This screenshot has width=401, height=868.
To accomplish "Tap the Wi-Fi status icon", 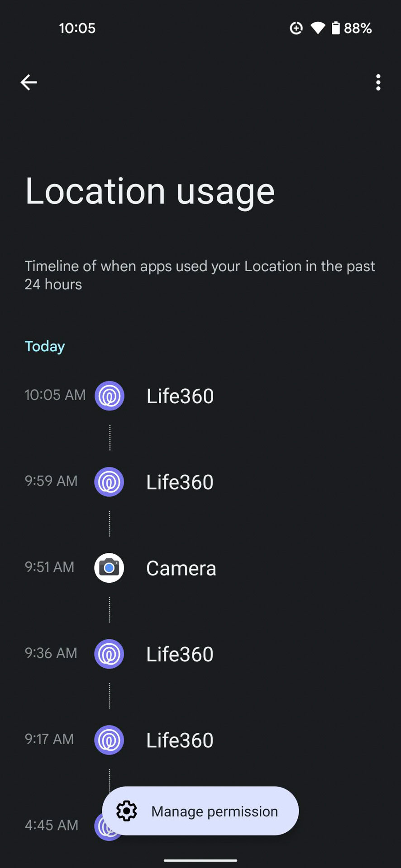I will pos(318,28).
